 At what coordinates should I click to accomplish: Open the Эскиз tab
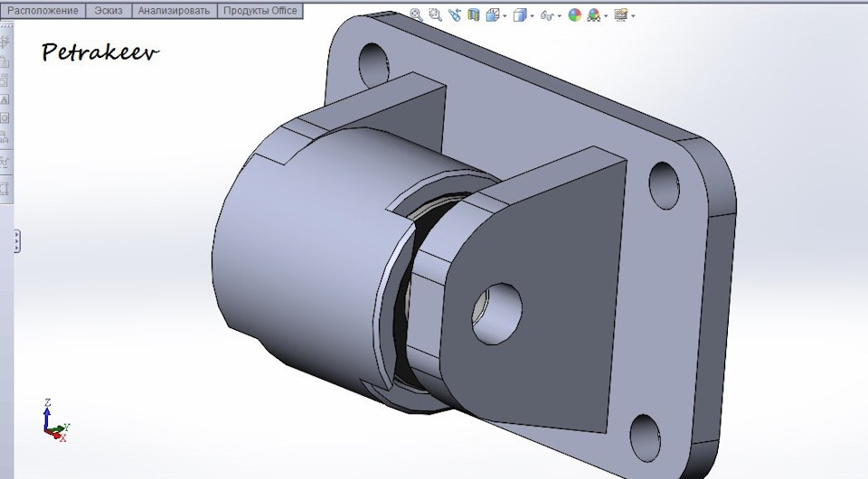tap(108, 11)
